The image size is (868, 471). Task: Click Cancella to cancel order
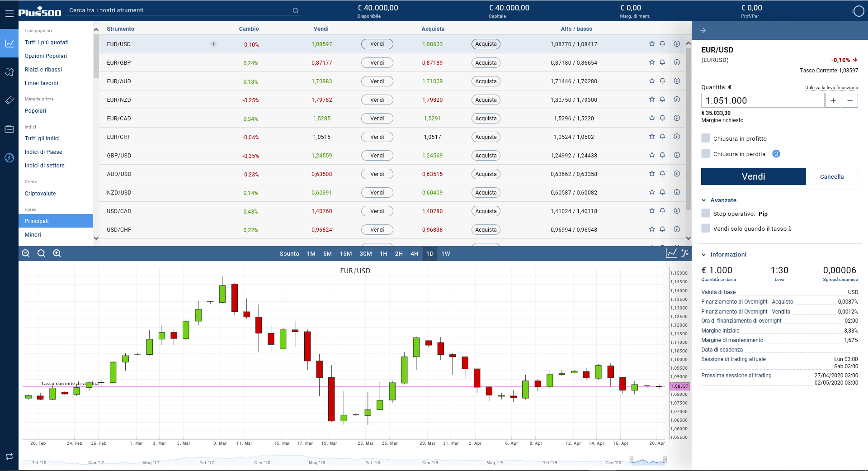click(832, 176)
